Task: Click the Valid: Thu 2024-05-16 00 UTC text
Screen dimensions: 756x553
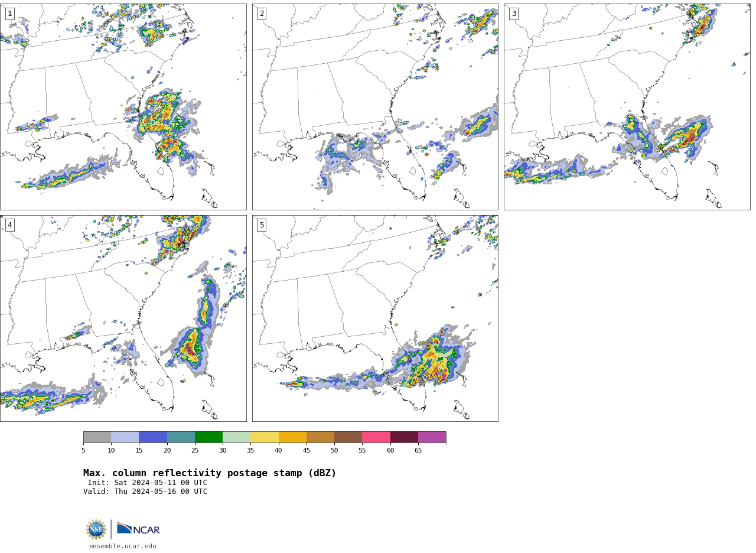Action: (145, 492)
